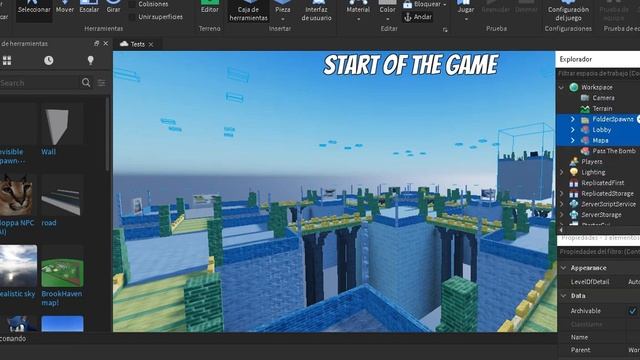Viewport: 640px width, 360px height.
Task: Expand the Mapa model
Action: tap(572, 140)
